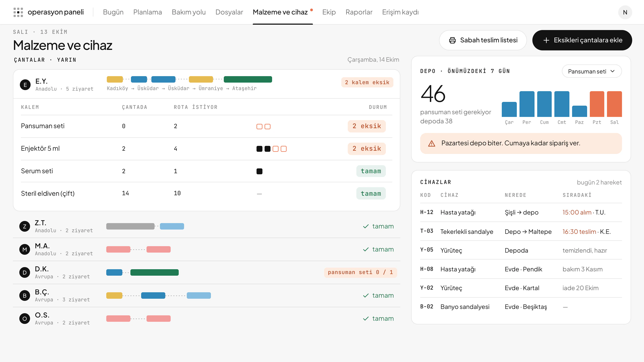Viewport: 644px width, 362px height.
Task: Select the B avatar for B.Ç.
Action: click(x=25, y=295)
